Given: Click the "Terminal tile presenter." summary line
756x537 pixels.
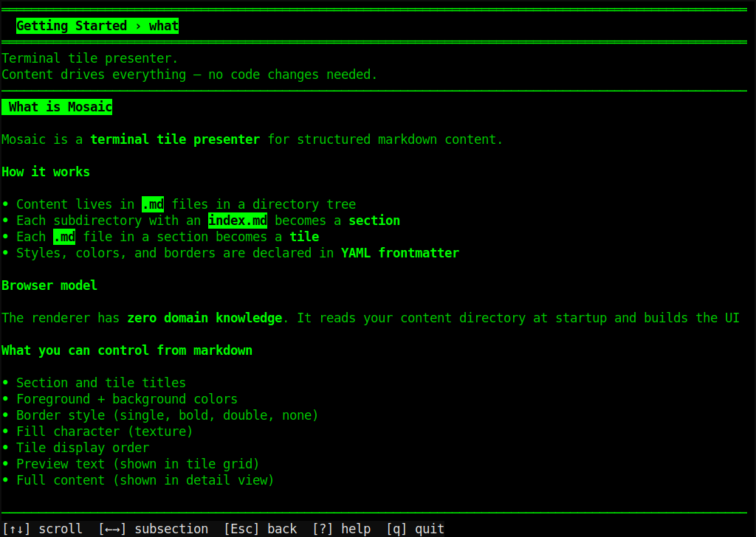Looking at the screenshot, I should coord(89,58).
